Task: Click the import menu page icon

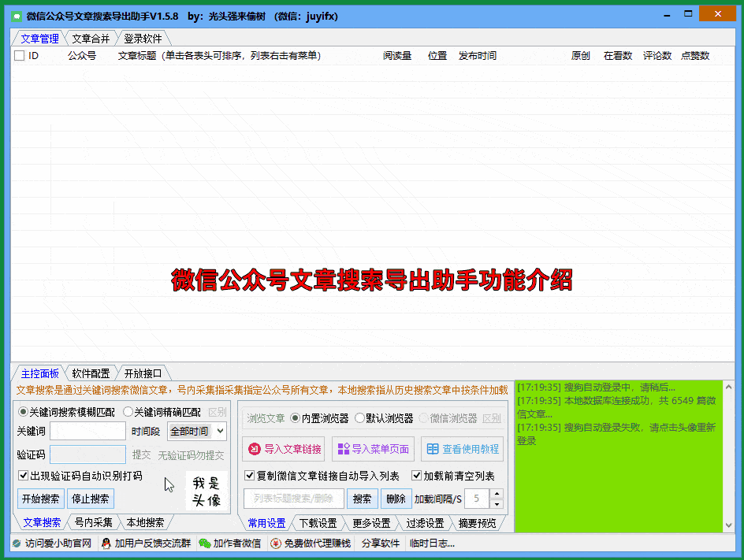Action: point(343,449)
